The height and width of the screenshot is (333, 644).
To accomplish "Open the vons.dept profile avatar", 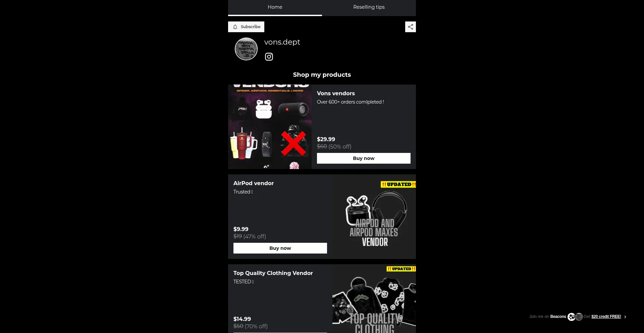I will coord(246,49).
